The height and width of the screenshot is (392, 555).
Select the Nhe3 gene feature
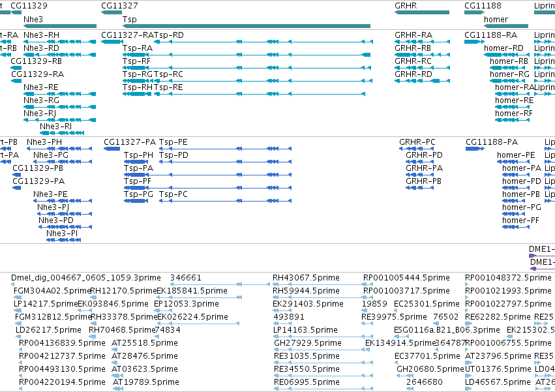60,26
